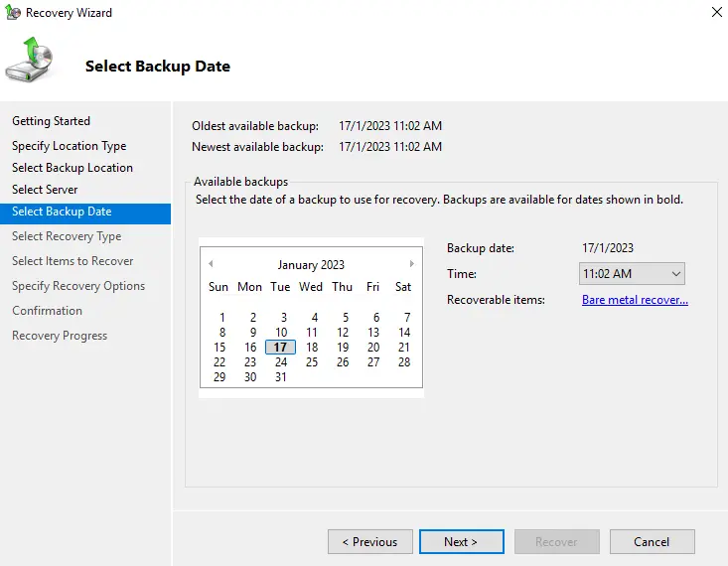Click the January 2023 month title

click(311, 265)
